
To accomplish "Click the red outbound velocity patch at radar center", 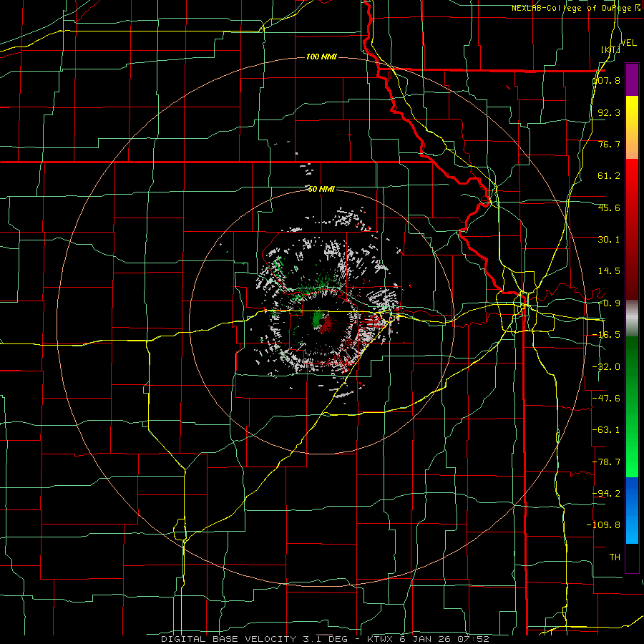I will coord(327,324).
